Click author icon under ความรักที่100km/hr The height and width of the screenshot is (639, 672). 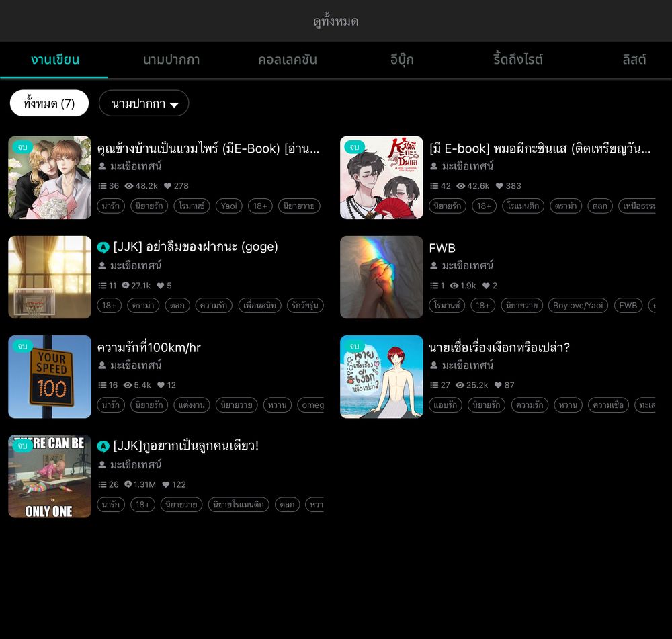coord(102,365)
